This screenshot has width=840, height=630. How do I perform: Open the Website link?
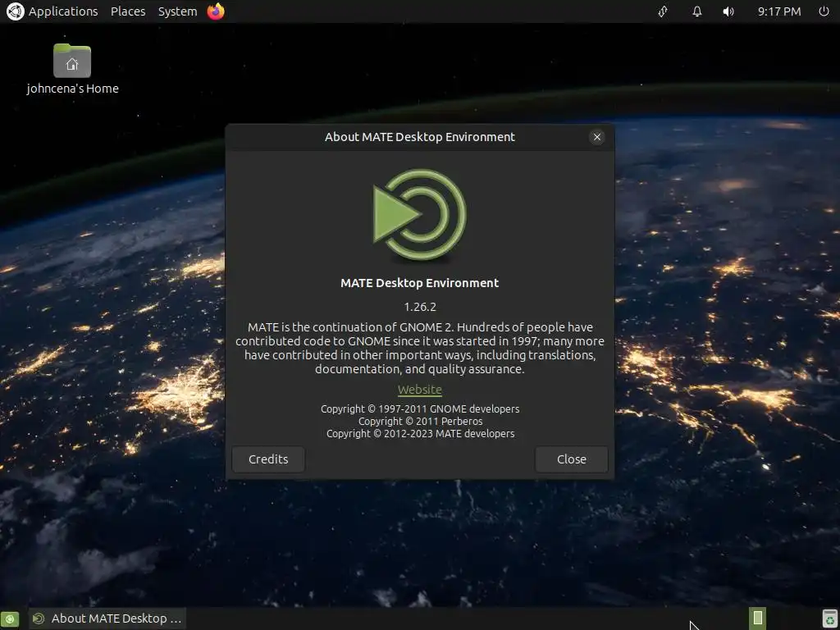420,390
